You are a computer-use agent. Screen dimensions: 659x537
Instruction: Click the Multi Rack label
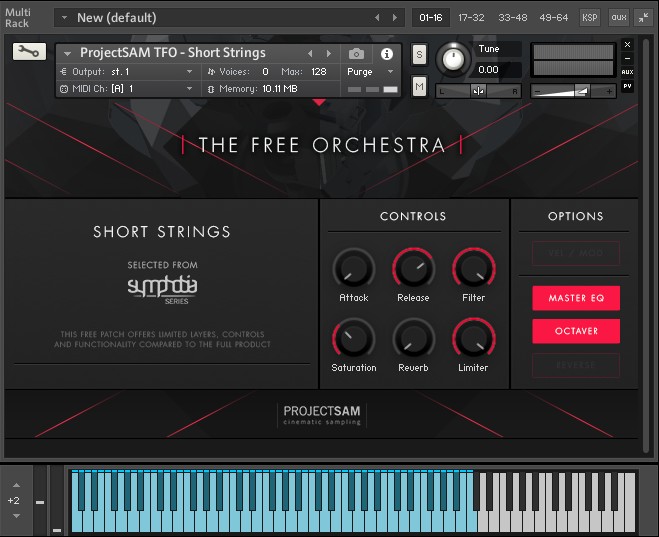pos(17,18)
